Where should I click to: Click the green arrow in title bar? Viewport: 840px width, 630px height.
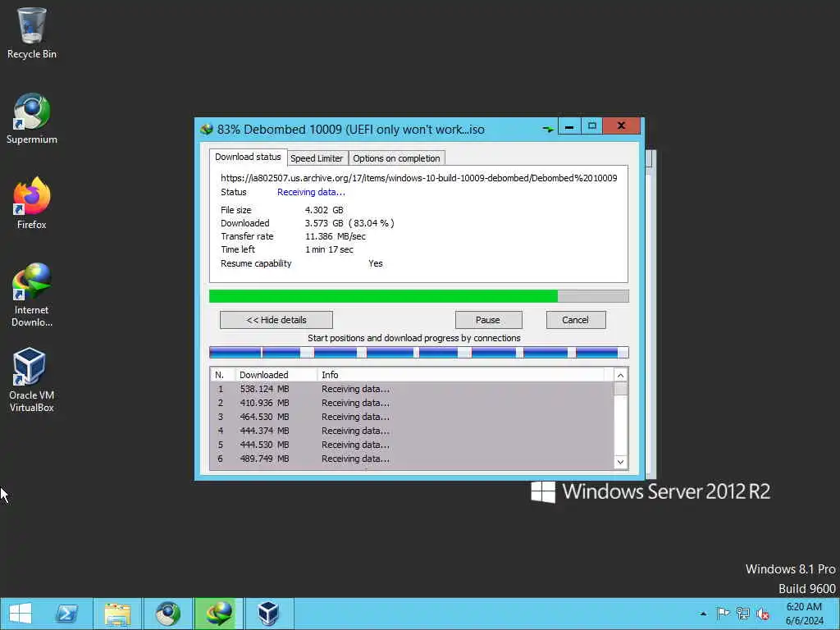pyautogui.click(x=548, y=129)
